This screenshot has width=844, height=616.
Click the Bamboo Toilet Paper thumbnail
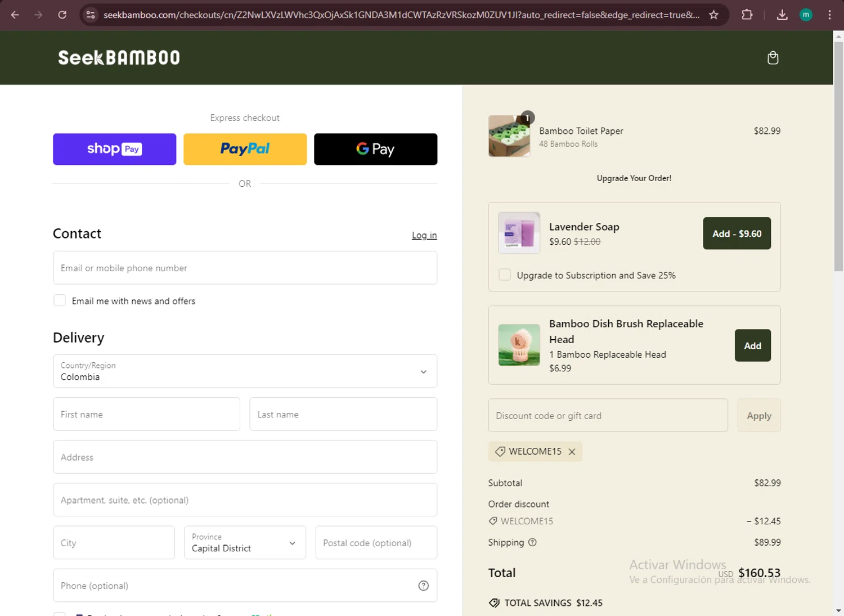[x=509, y=136]
